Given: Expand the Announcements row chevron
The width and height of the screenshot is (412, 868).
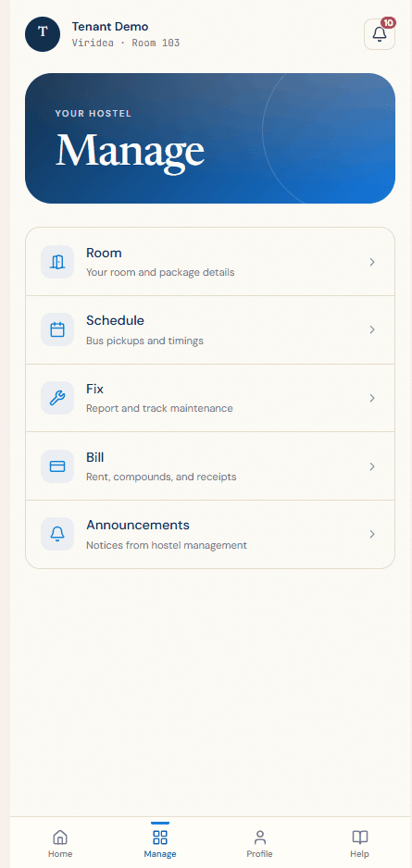Looking at the screenshot, I should click(373, 534).
